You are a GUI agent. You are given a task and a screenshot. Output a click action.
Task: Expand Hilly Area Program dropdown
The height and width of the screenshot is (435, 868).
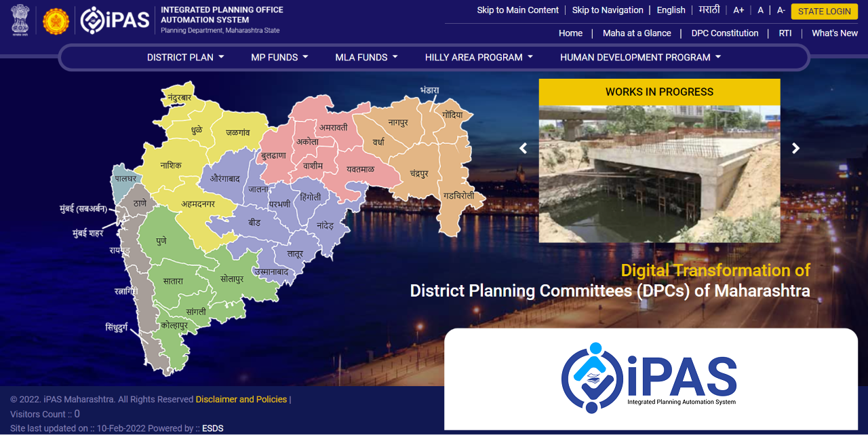(479, 58)
